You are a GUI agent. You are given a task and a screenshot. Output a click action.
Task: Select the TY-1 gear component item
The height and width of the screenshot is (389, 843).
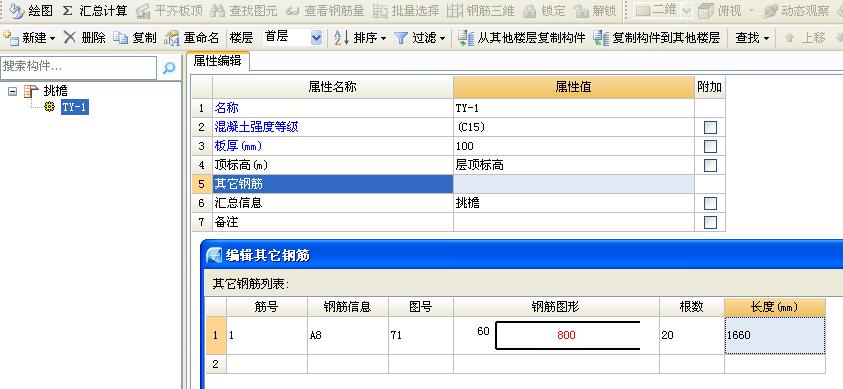[74, 107]
